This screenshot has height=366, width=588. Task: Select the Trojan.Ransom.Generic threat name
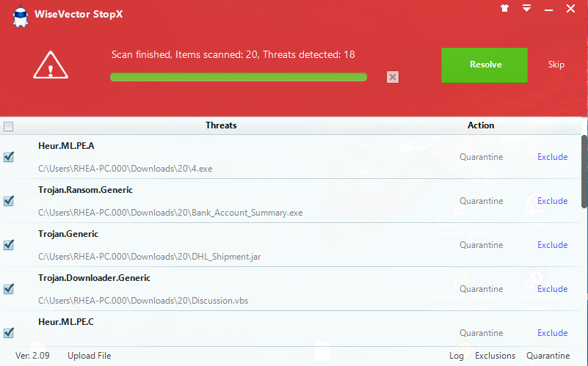click(x=85, y=190)
